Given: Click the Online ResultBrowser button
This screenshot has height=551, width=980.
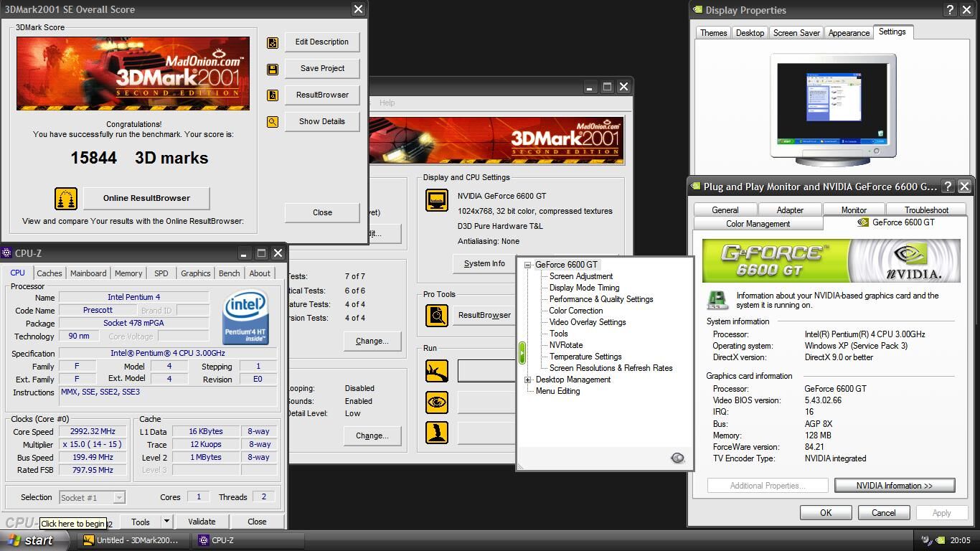Looking at the screenshot, I should point(146,198).
